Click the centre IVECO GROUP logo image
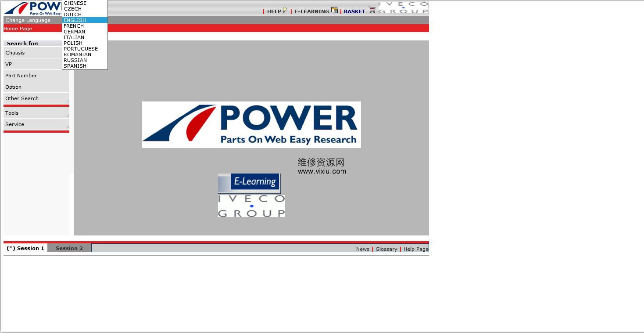The image size is (644, 333). [x=251, y=206]
